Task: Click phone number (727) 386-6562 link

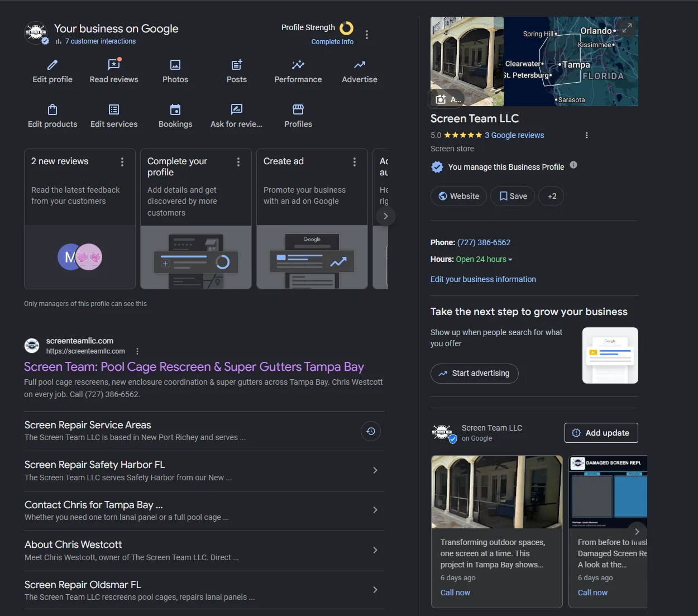Action: pos(484,242)
